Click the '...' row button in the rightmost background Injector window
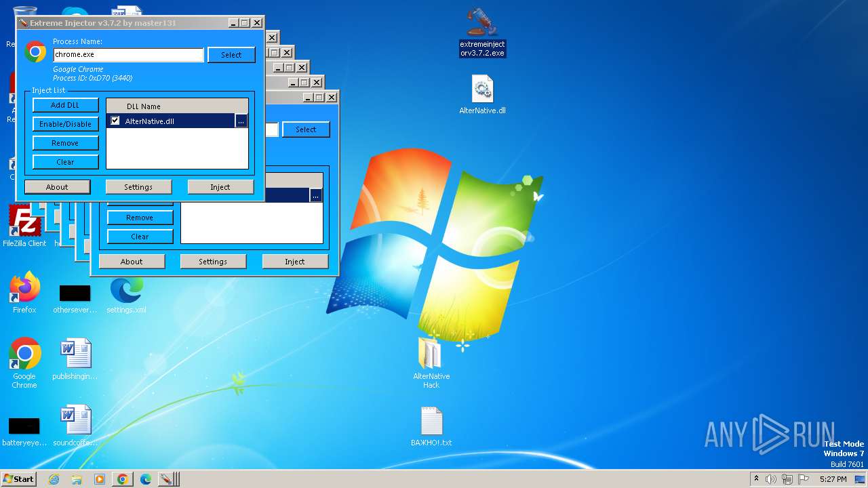 pyautogui.click(x=316, y=196)
